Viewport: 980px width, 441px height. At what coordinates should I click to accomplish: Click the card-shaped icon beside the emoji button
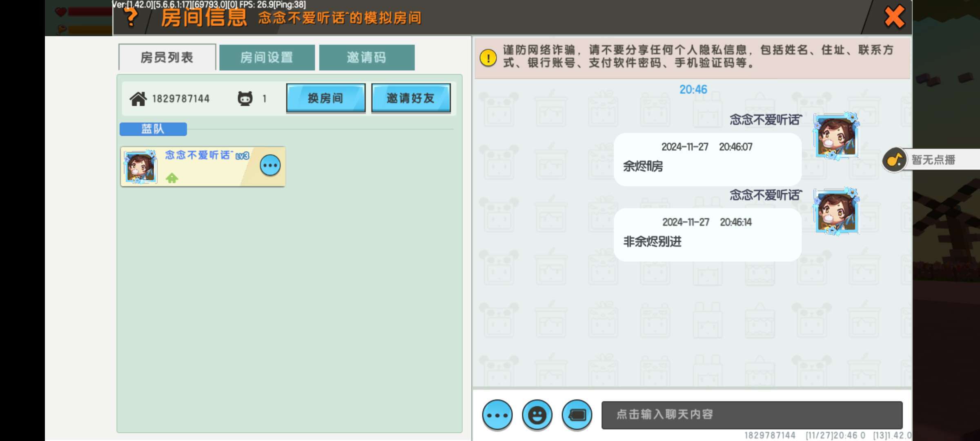pyautogui.click(x=577, y=415)
